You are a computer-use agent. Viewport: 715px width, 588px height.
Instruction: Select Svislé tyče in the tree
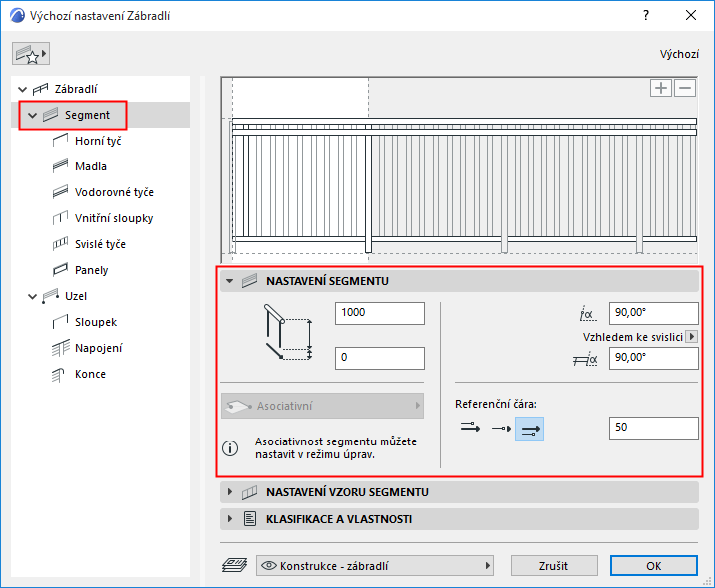coord(100,245)
